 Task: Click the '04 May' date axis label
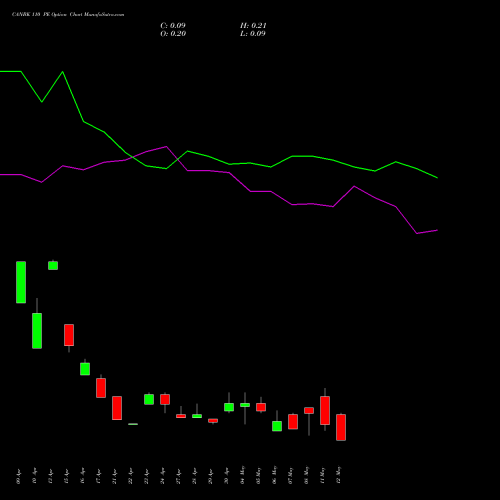pyautogui.click(x=242, y=475)
